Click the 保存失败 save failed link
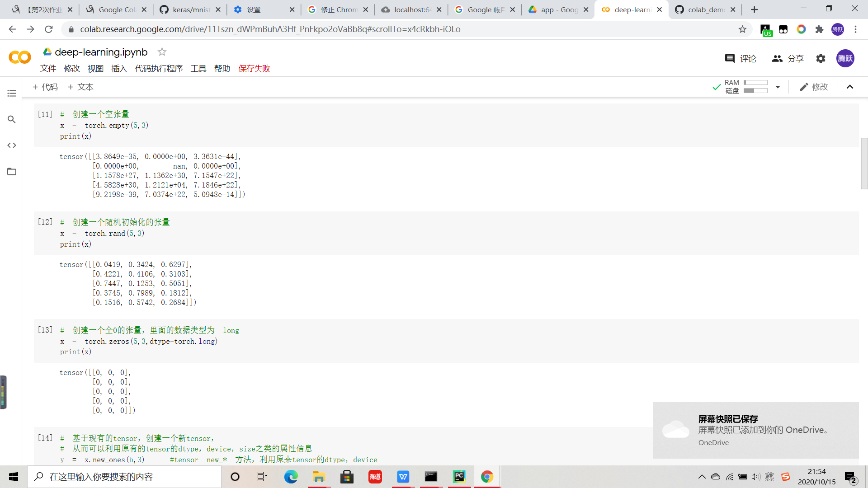Viewport: 868px width, 488px height. [x=254, y=69]
